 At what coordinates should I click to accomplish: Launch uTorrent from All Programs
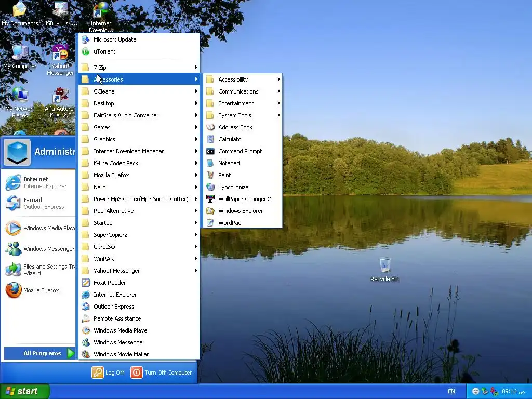(139, 51)
